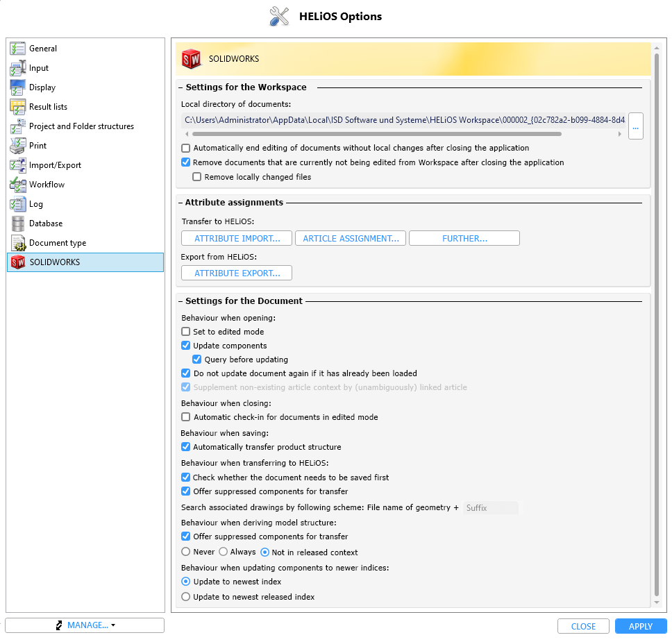Choose Update to newest index
The width and height of the screenshot is (672, 642).
click(x=185, y=582)
